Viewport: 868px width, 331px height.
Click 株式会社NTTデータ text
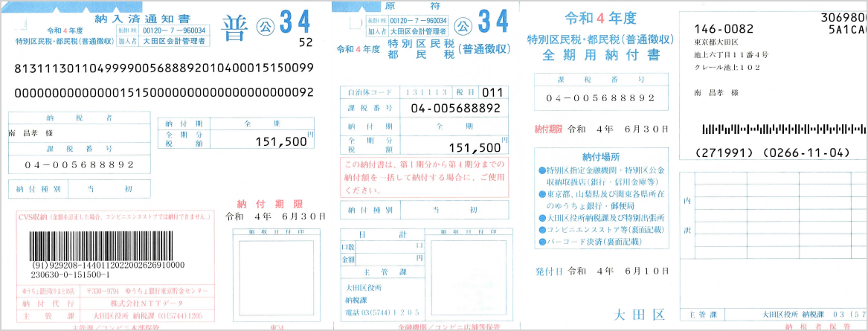click(x=147, y=303)
